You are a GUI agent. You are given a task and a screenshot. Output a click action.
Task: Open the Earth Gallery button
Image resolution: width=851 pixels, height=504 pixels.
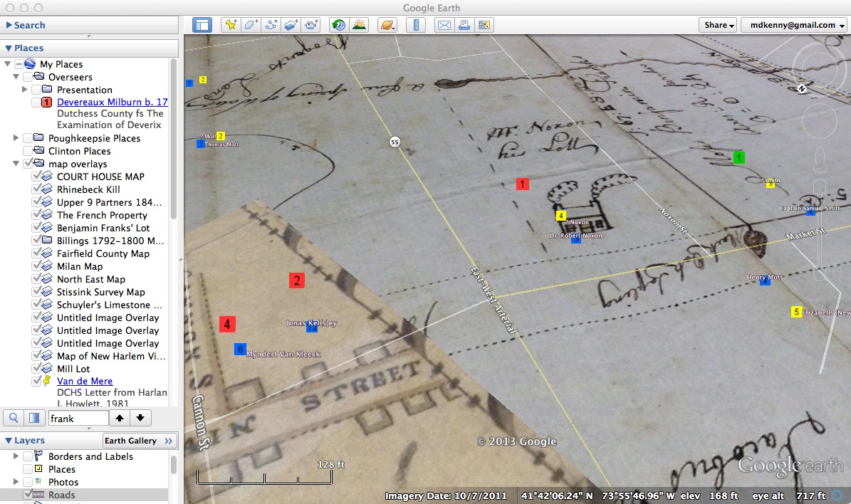click(140, 441)
